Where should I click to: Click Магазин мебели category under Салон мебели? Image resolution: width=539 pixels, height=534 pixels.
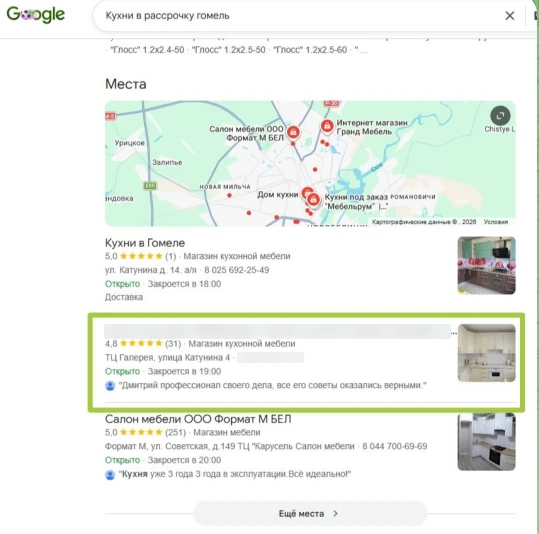pyautogui.click(x=227, y=432)
